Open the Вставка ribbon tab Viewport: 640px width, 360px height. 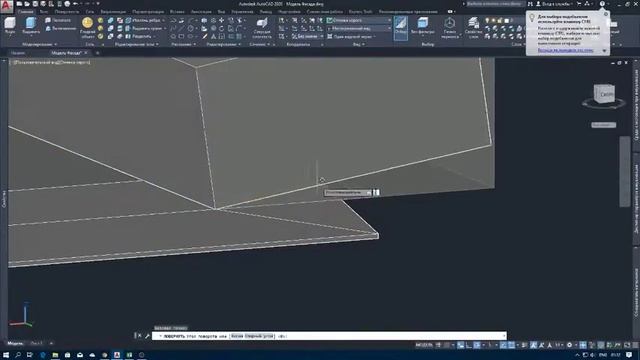tap(177, 12)
